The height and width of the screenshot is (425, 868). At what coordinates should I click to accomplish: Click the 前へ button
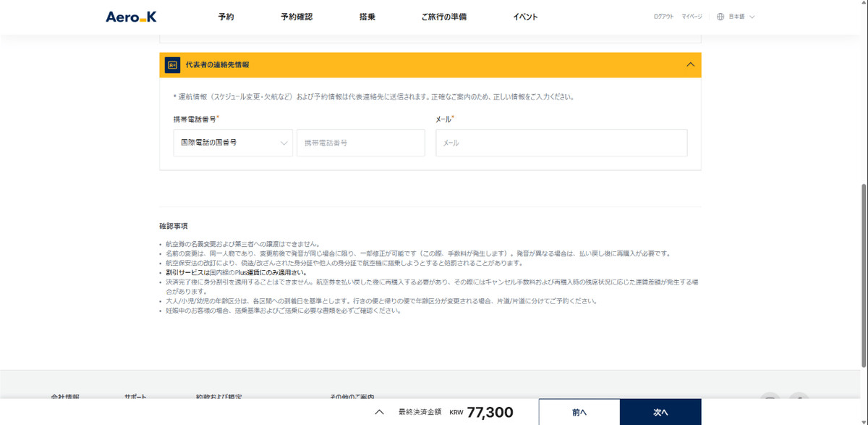tap(579, 412)
